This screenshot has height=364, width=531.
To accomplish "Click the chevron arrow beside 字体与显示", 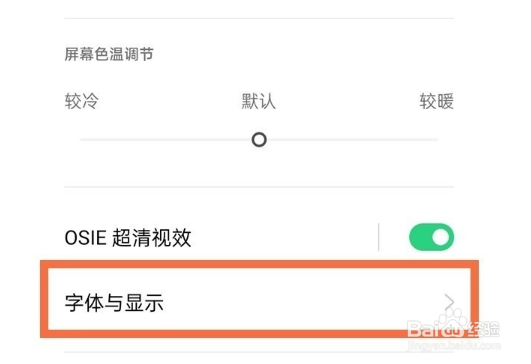I will click(449, 302).
